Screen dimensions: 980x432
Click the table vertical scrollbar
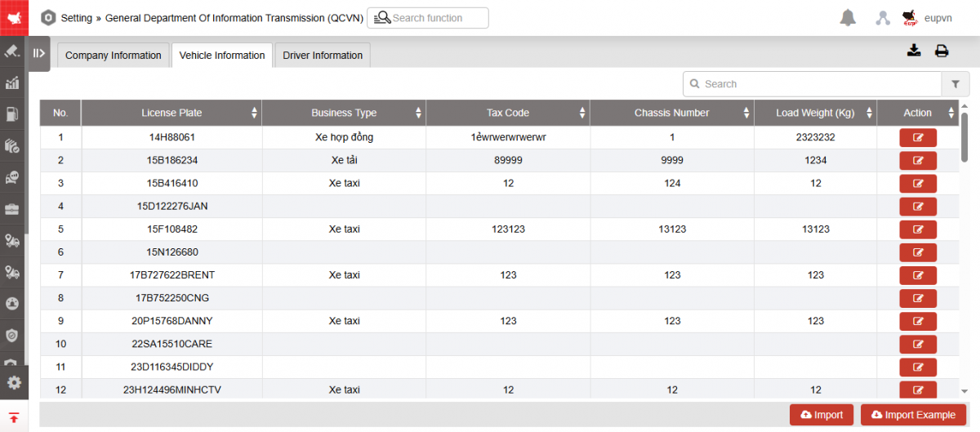click(964, 137)
